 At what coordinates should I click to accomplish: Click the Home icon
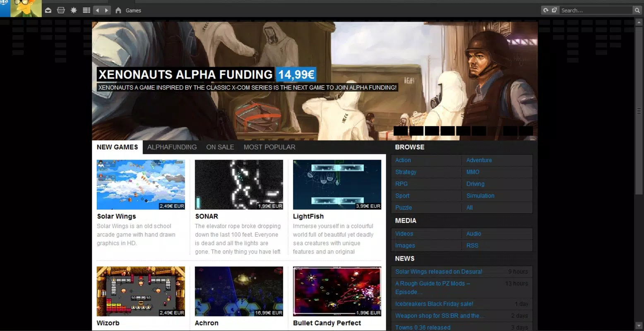118,10
